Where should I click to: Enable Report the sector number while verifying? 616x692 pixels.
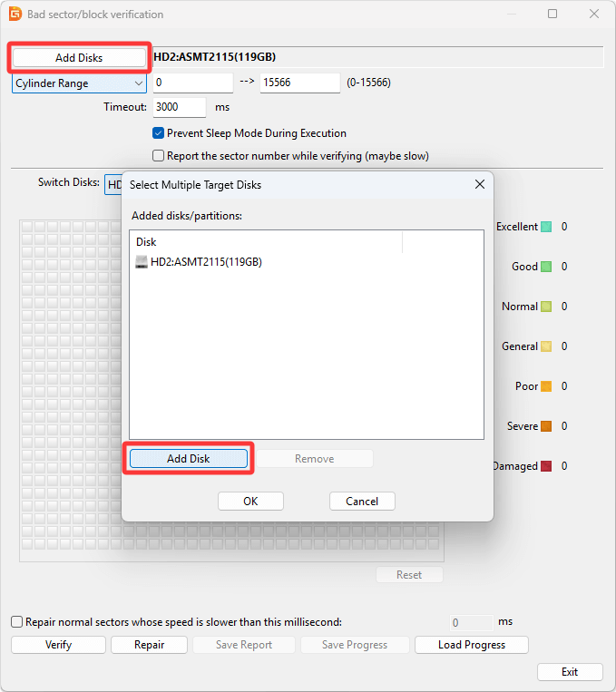coord(158,156)
